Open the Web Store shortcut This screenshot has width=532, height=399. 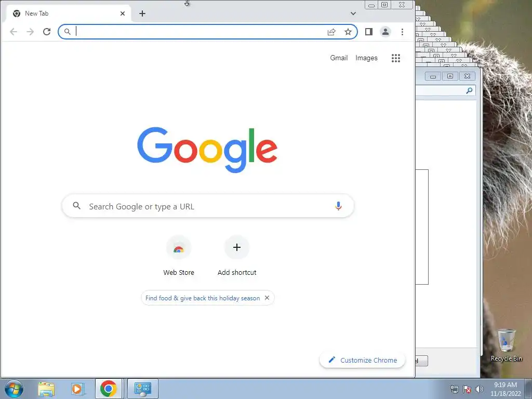pos(179,255)
